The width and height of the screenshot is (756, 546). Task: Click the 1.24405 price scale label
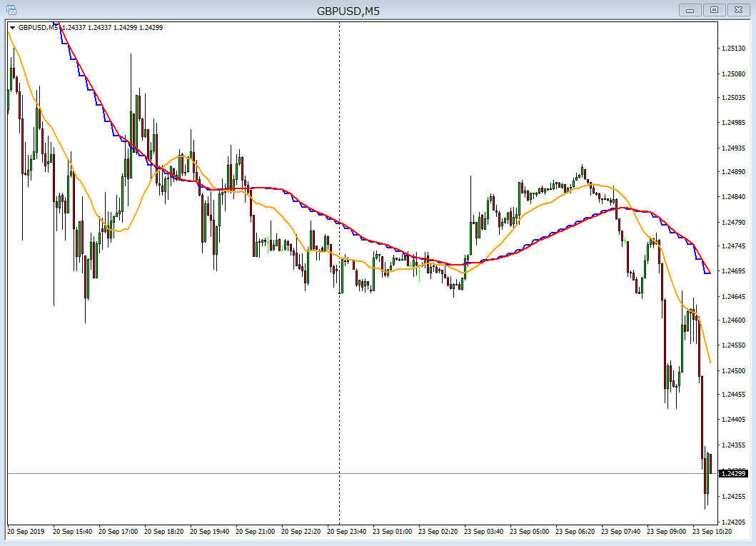(733, 419)
